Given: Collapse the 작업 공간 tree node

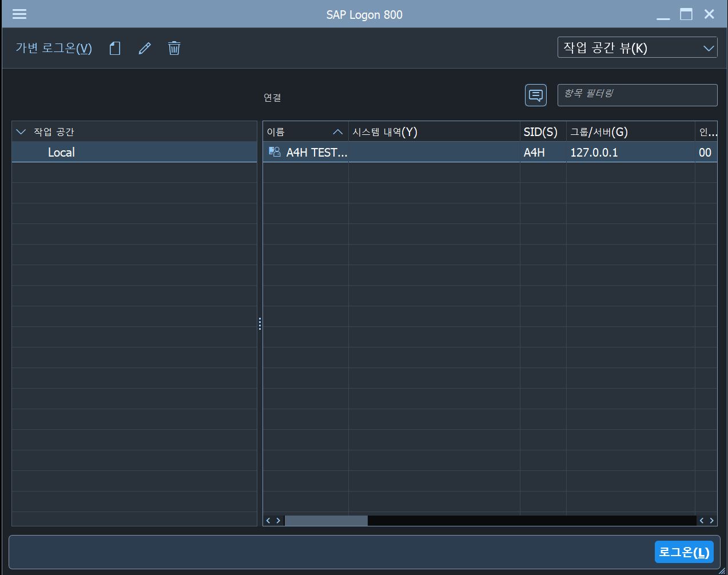Looking at the screenshot, I should point(21,132).
